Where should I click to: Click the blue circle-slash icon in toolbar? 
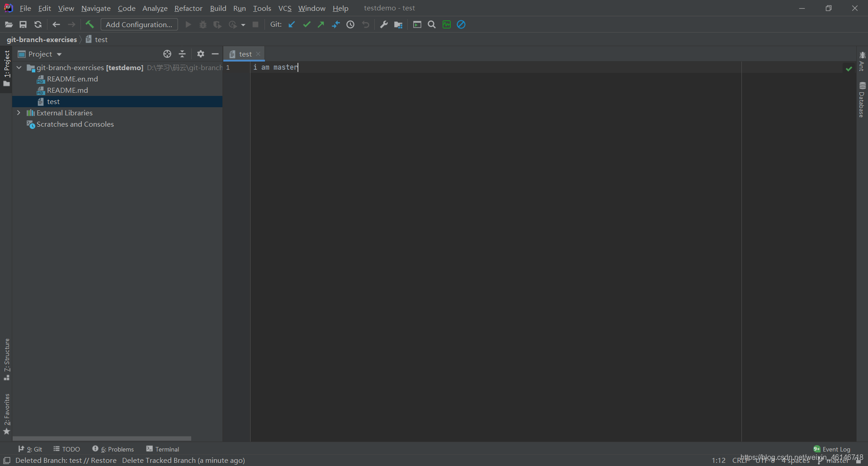click(461, 24)
